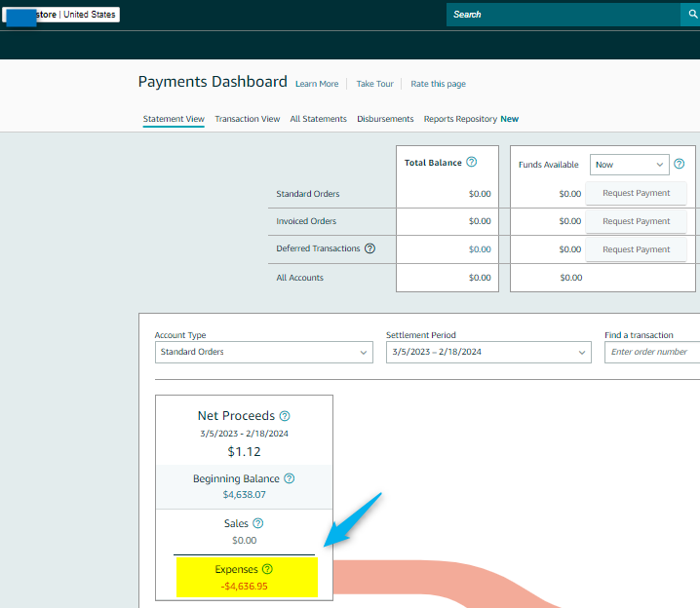
Task: Open the Settlement Period dropdown
Action: click(x=487, y=352)
